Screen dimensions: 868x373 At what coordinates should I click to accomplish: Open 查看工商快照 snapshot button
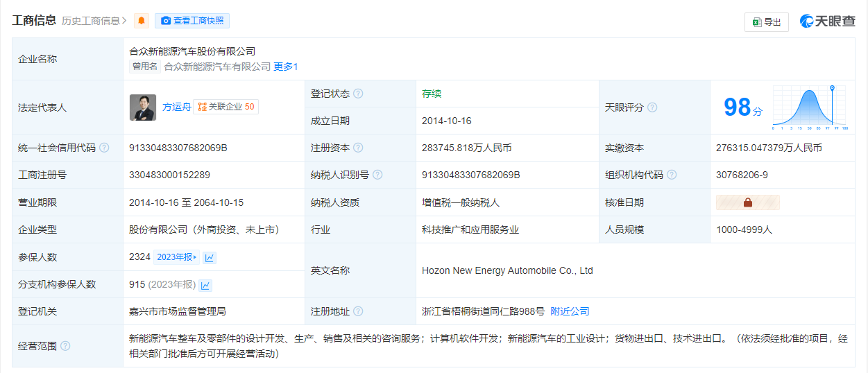pos(192,21)
